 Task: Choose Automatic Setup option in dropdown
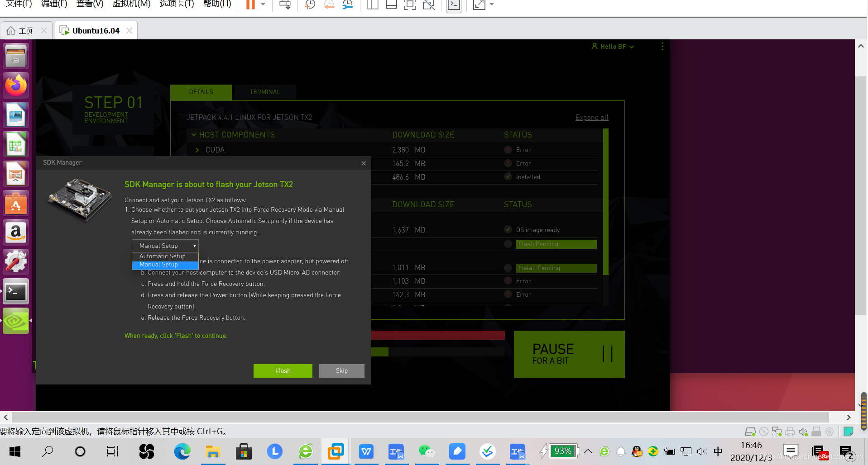point(165,256)
